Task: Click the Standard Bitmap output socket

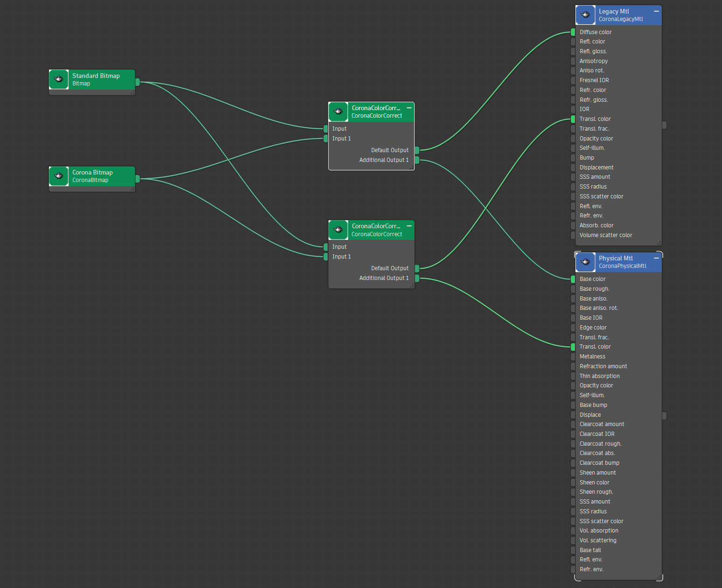Action: [x=138, y=82]
